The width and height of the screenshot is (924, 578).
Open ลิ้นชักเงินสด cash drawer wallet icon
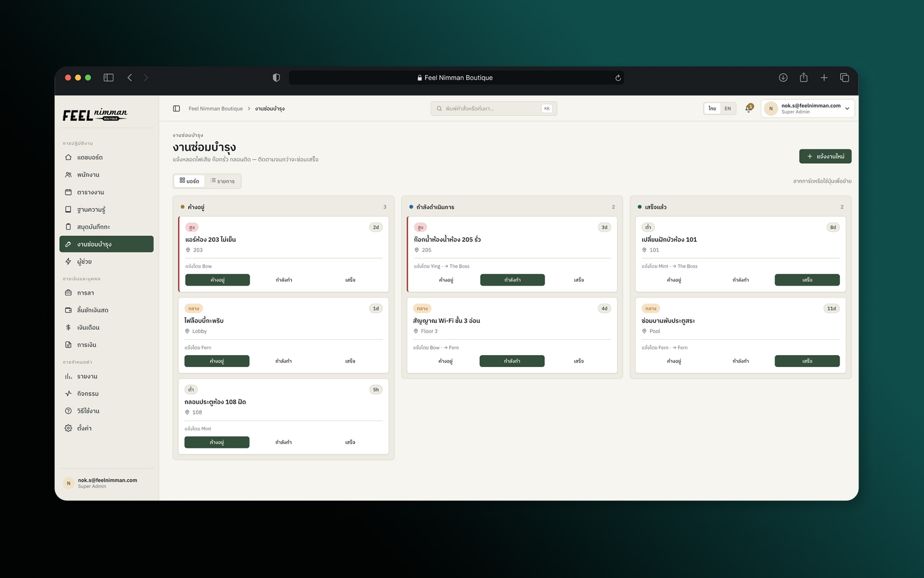(x=68, y=310)
